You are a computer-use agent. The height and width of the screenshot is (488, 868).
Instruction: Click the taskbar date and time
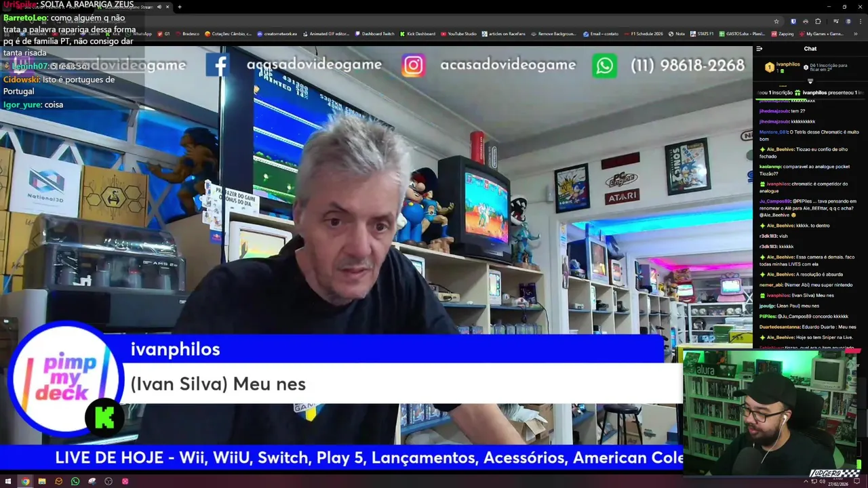coord(839,481)
